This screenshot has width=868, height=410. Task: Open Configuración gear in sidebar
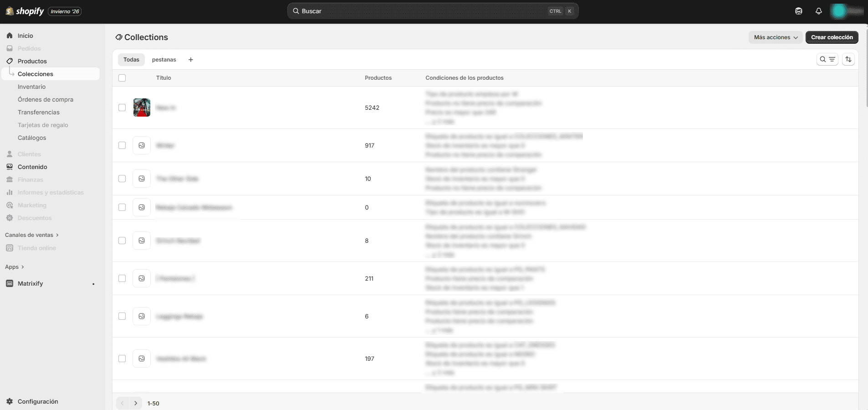38,401
